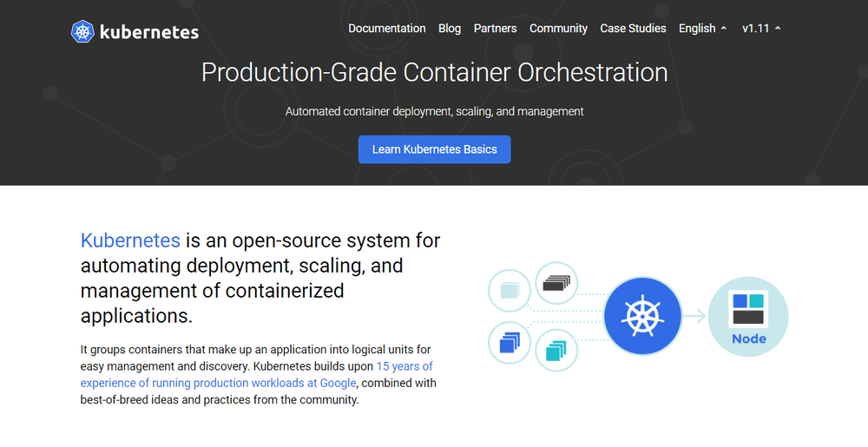This screenshot has height=447, width=868.
Task: Open the Partners nav link
Action: (495, 29)
